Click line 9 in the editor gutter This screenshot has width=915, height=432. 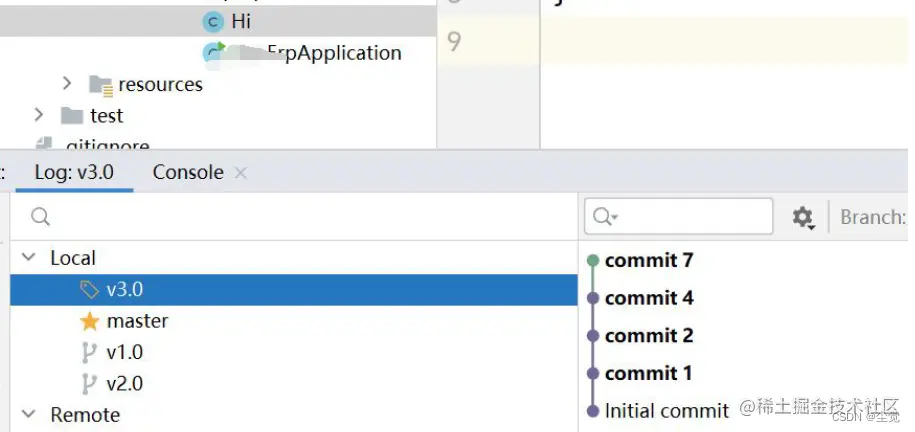tap(454, 41)
